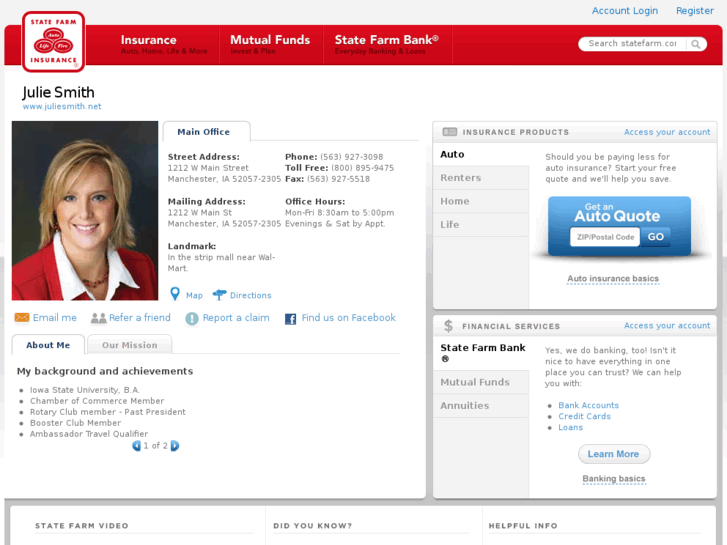Open the Bank Accounts link
727x545 pixels.
click(x=588, y=405)
